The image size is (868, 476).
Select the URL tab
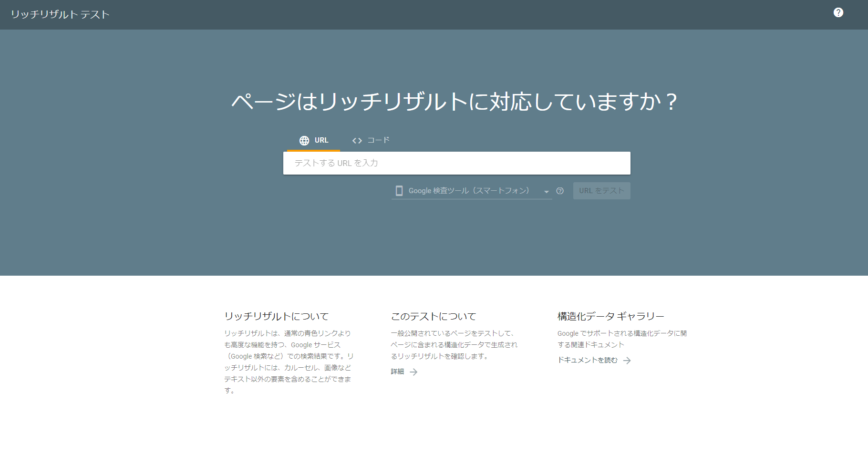tap(313, 141)
